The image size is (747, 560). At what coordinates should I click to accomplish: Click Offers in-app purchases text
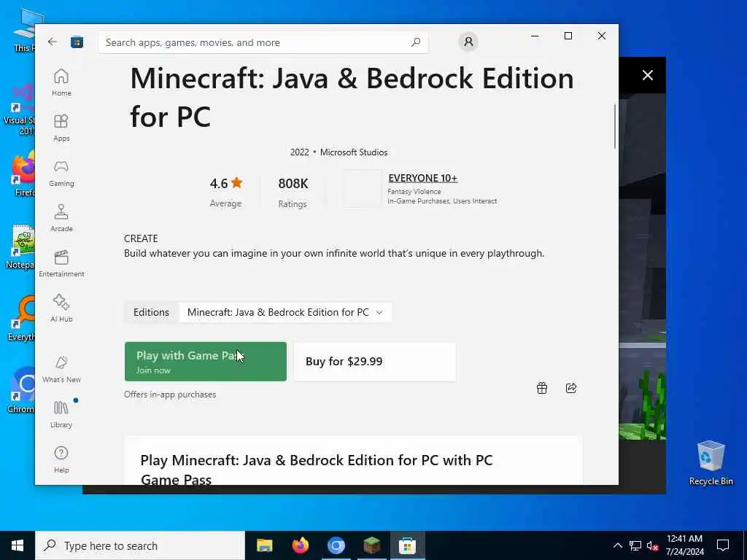coord(170,394)
